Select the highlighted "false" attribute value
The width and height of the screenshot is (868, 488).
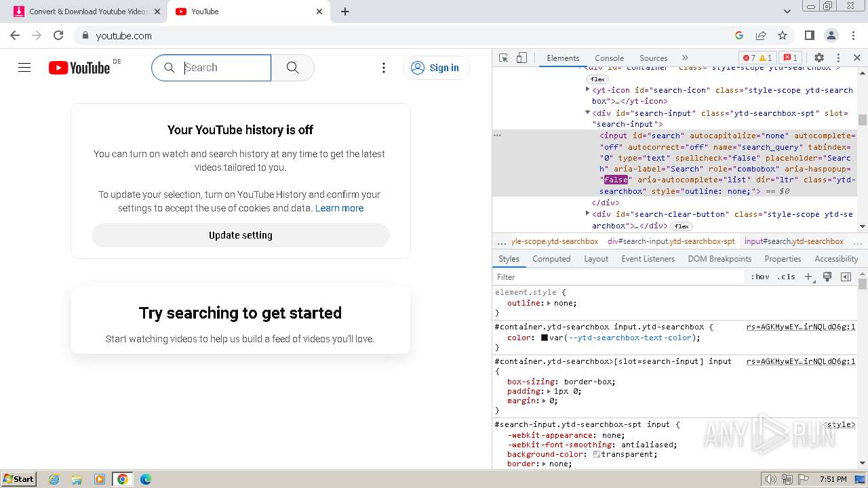[616, 180]
